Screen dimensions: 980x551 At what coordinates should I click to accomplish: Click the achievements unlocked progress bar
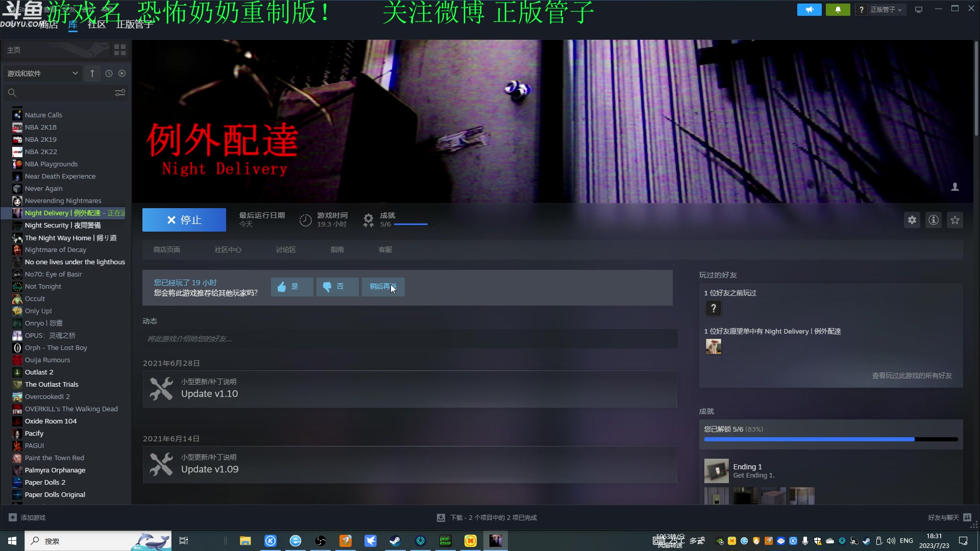pos(831,439)
